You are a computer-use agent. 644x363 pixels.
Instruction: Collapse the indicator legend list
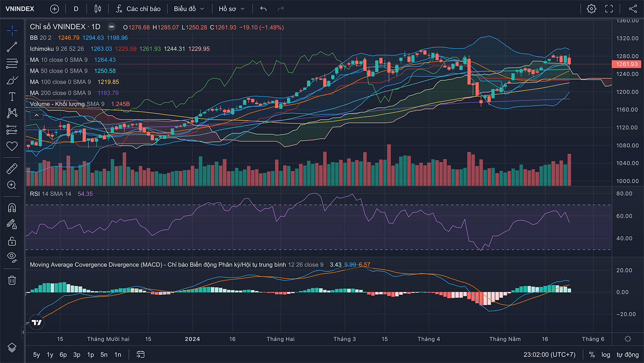pyautogui.click(x=36, y=115)
